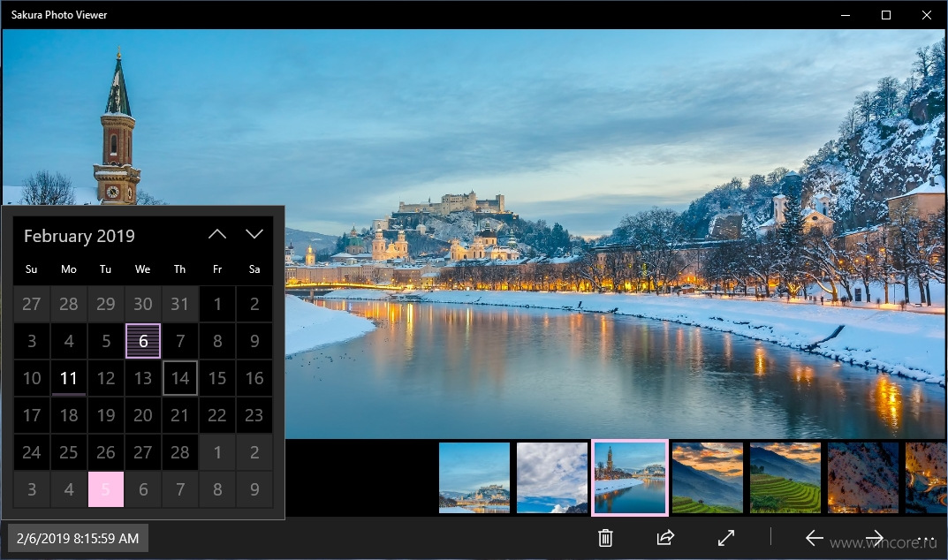Screen dimensions: 948x560
Task: Open the sunset mountain valley thumbnail
Action: [x=708, y=478]
